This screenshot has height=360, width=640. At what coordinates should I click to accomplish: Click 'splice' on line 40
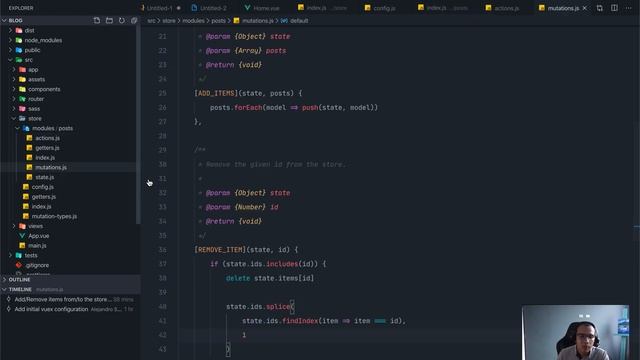click(278, 307)
